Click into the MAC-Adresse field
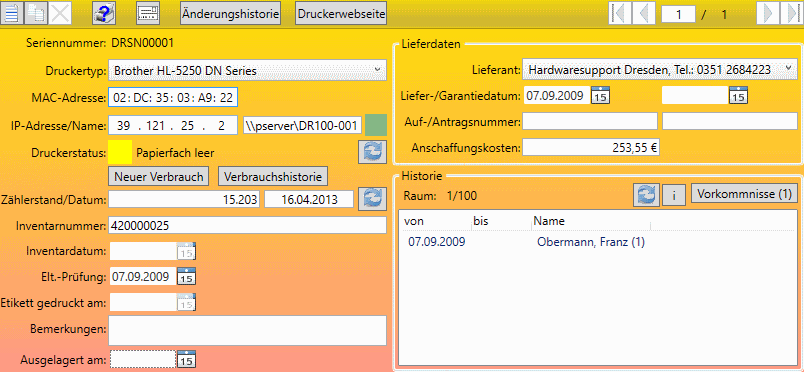This screenshot has width=804, height=372. pos(173,98)
